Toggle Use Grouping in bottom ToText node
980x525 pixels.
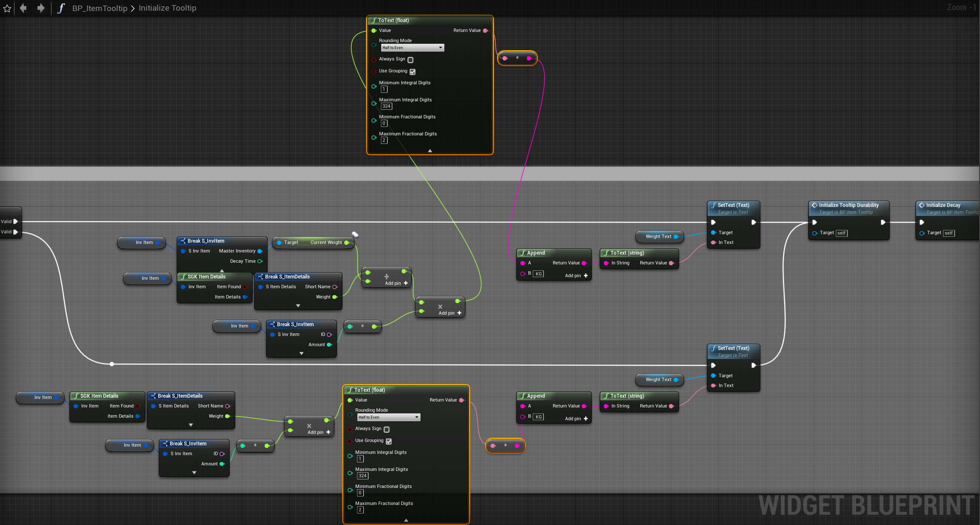click(389, 442)
